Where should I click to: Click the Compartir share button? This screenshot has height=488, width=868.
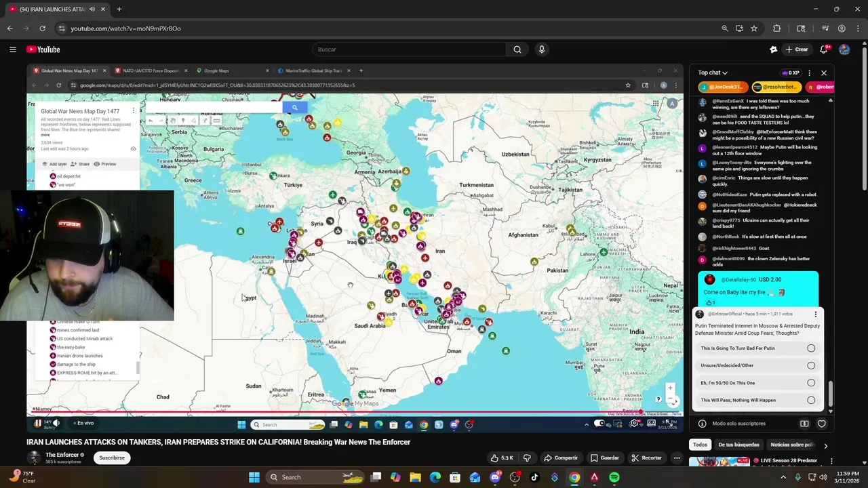pos(561,458)
